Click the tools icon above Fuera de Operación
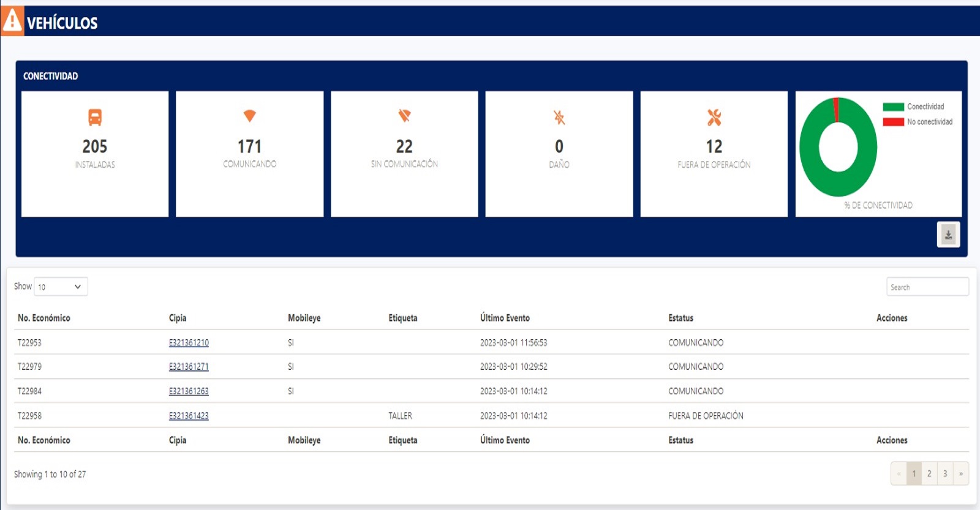980x510 pixels. coord(714,117)
